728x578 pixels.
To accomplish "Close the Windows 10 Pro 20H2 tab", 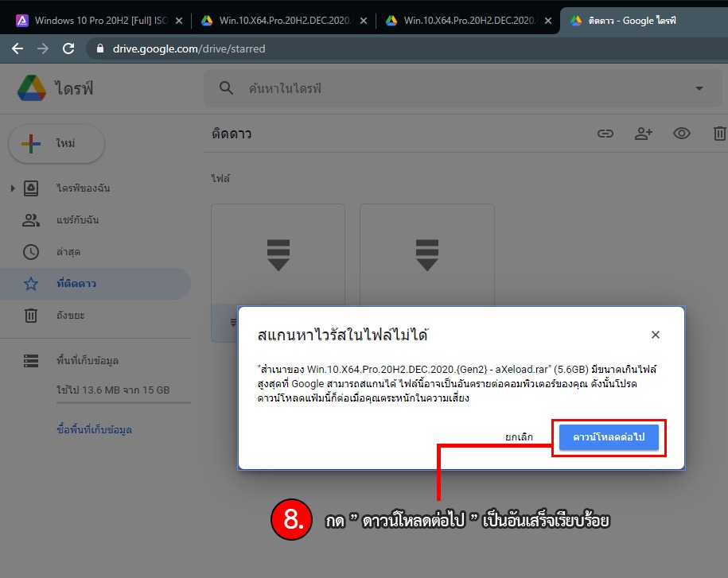I will (179, 21).
